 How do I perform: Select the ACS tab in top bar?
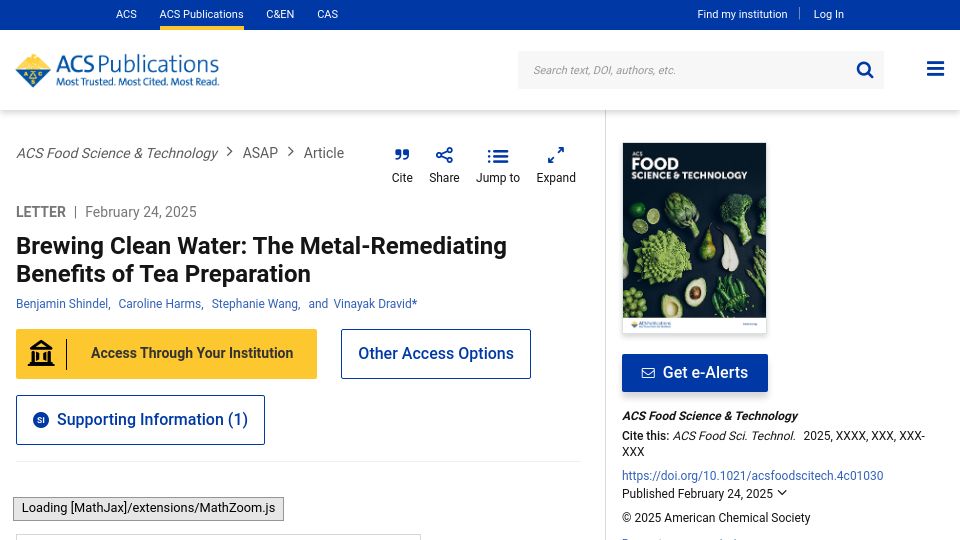pyautogui.click(x=126, y=14)
